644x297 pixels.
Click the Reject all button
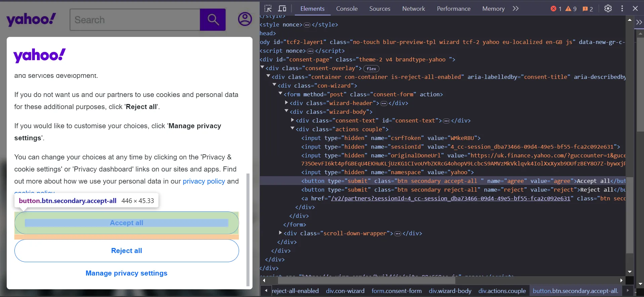coord(127,251)
